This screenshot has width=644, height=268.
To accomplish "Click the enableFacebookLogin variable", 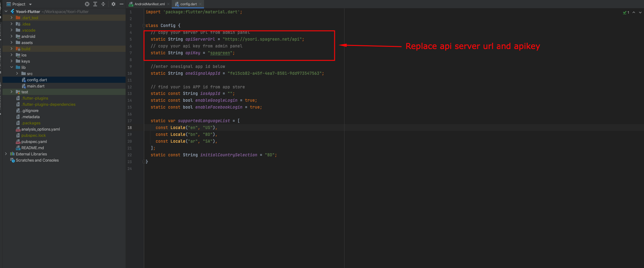I will click(219, 107).
